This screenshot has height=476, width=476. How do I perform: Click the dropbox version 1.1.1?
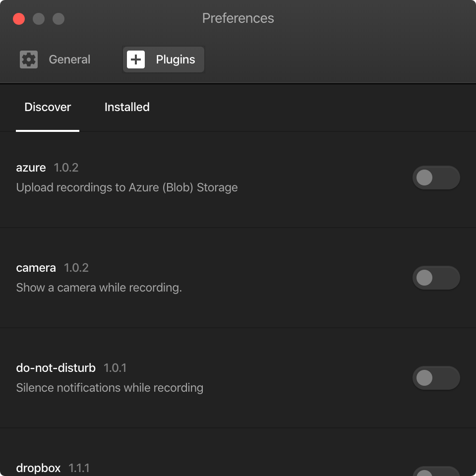coord(79,468)
